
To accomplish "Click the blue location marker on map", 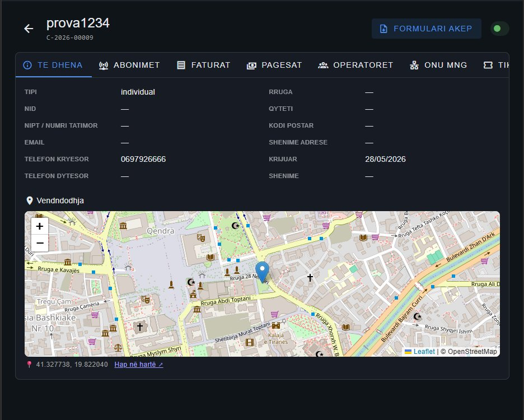I will pos(262,272).
